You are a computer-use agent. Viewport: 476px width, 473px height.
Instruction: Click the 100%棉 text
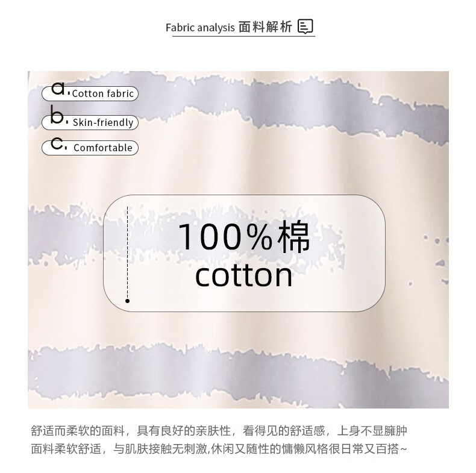coord(244,237)
